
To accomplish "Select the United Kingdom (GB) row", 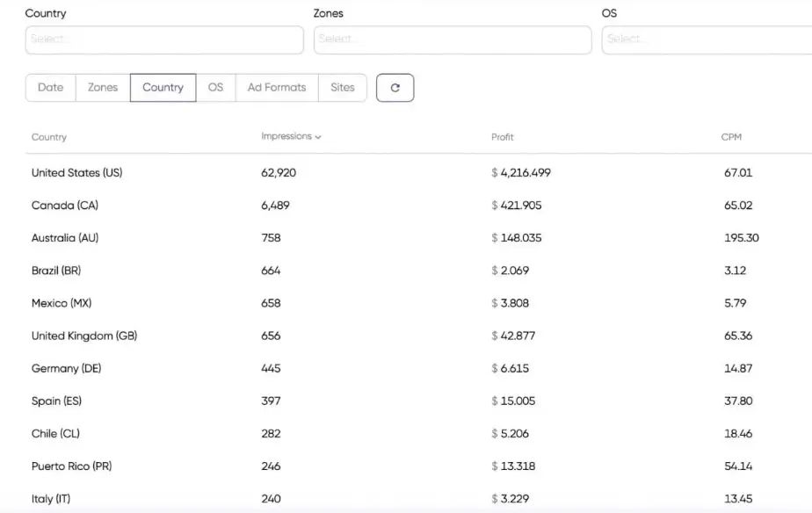I will 418,336.
